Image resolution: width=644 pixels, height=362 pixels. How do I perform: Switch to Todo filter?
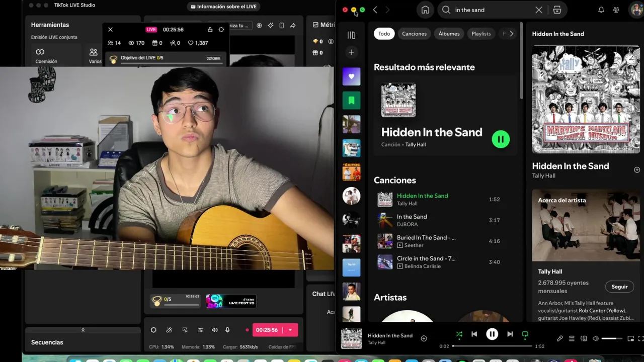(384, 34)
